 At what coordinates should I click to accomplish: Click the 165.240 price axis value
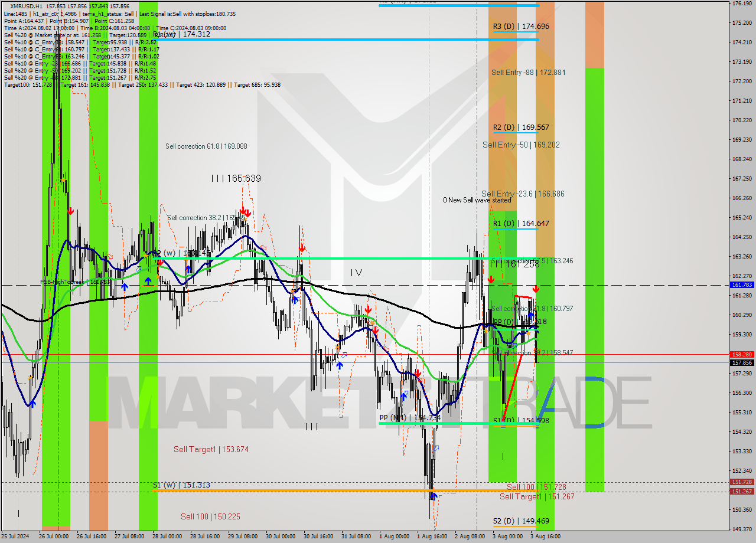coord(742,218)
